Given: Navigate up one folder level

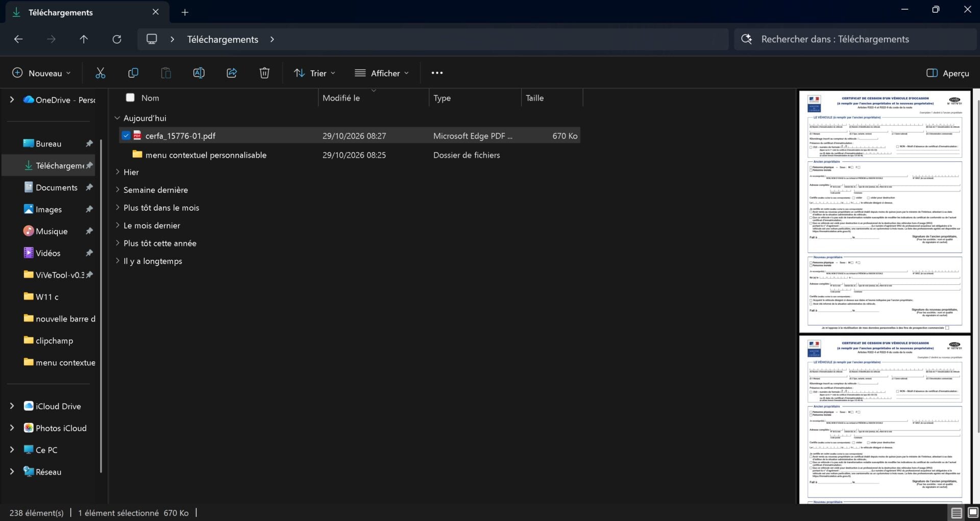Looking at the screenshot, I should point(84,39).
